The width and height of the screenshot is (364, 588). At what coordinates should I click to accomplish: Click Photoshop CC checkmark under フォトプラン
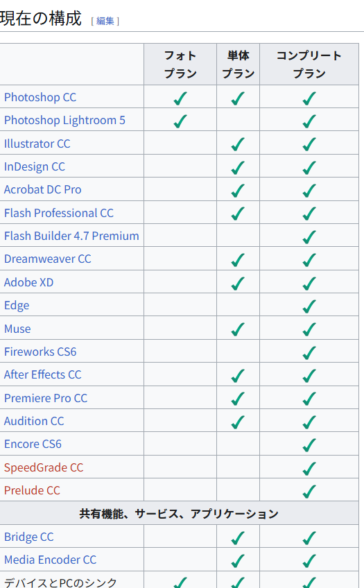click(180, 98)
